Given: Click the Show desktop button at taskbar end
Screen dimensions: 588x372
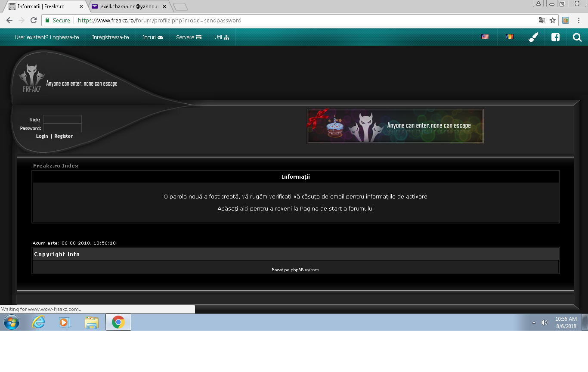Looking at the screenshot, I should pyautogui.click(x=585, y=322).
